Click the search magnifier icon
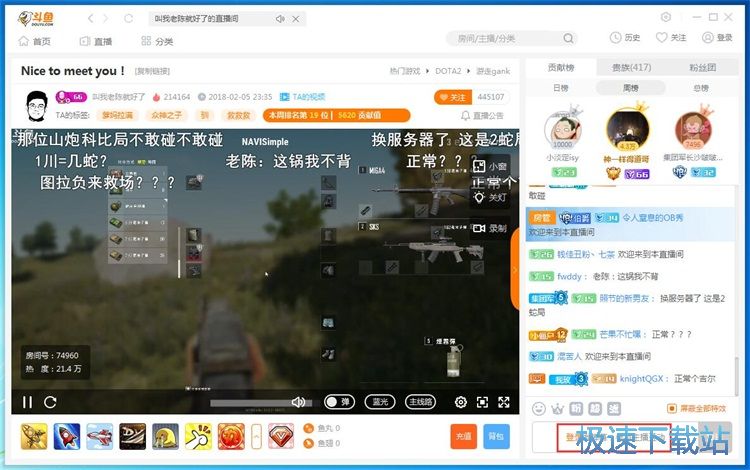 point(568,38)
